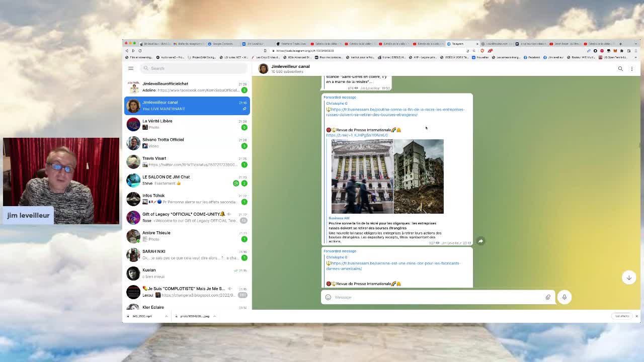644x362 pixels.
Task: Open businessam Ukraine mine d'or link
Action: point(393,266)
